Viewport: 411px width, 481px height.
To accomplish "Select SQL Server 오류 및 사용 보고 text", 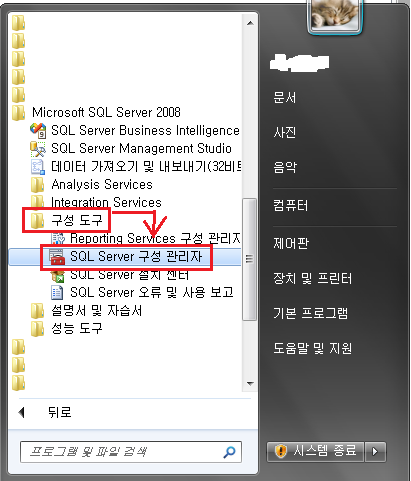I will (152, 293).
